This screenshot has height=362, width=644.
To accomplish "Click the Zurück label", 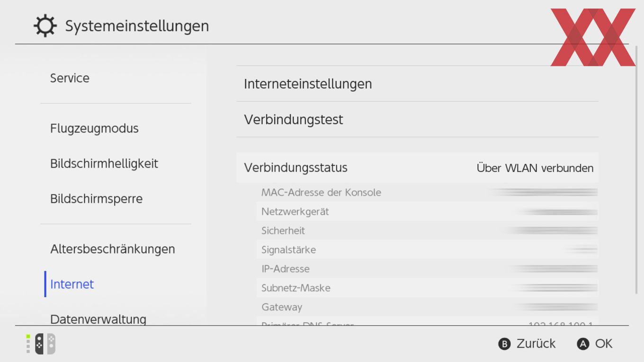I will (536, 344).
